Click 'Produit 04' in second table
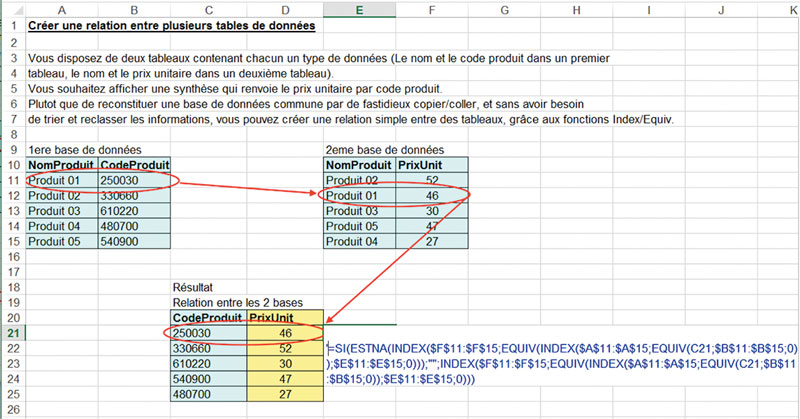The image size is (800, 419). (359, 241)
